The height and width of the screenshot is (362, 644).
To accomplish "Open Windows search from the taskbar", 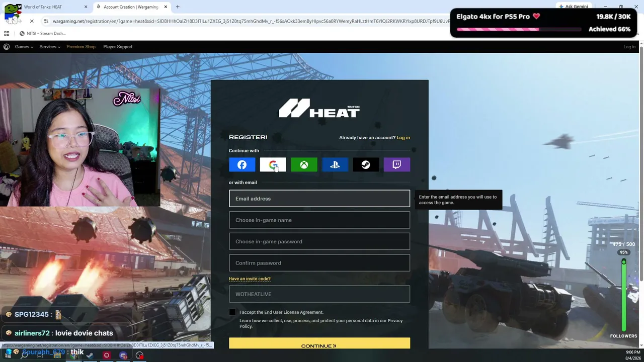I will 24,355.
